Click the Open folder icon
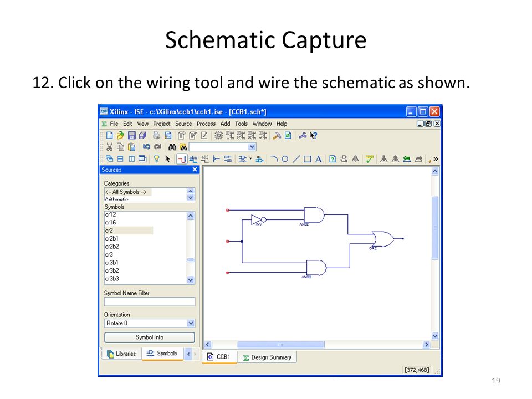This screenshot has height=399, width=532. click(120, 135)
